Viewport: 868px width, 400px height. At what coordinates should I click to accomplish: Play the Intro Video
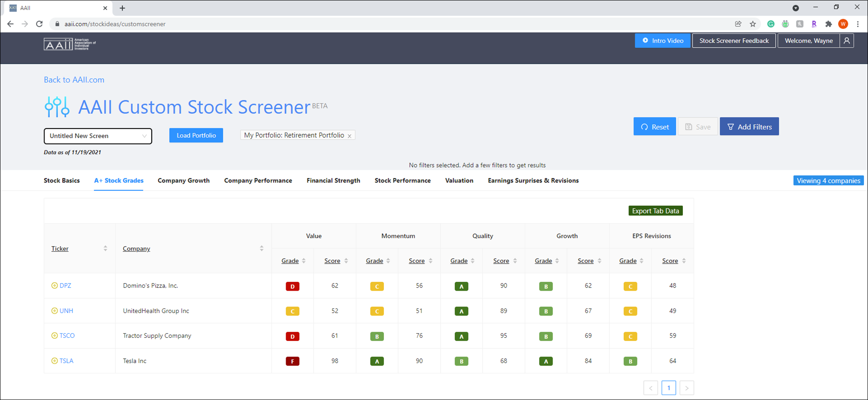tap(662, 40)
